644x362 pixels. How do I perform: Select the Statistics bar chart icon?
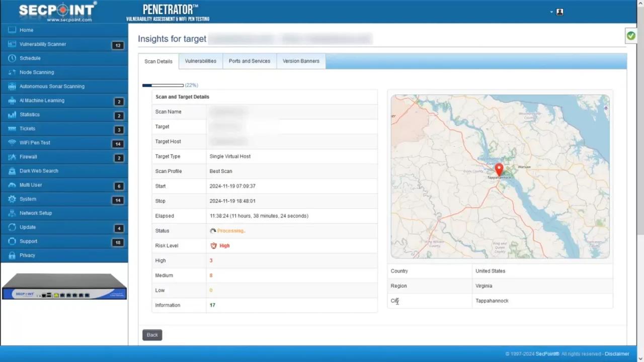pyautogui.click(x=12, y=114)
